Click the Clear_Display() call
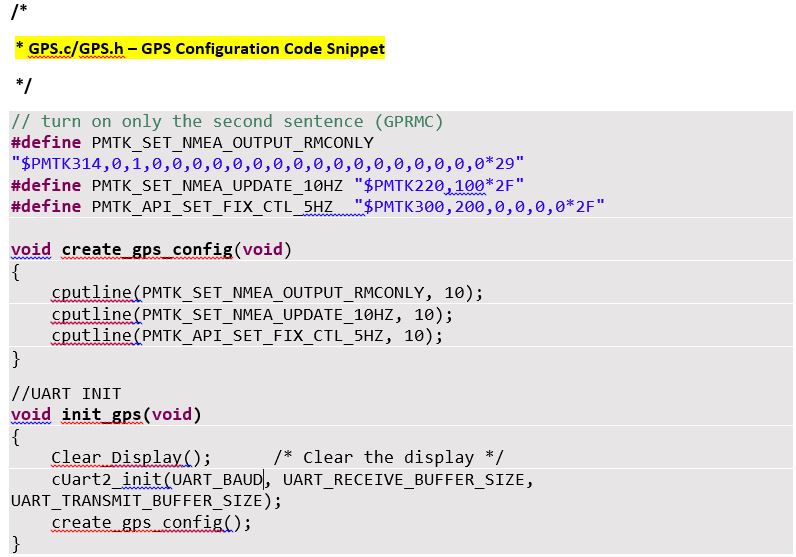The height and width of the screenshot is (557, 796). click(131, 457)
